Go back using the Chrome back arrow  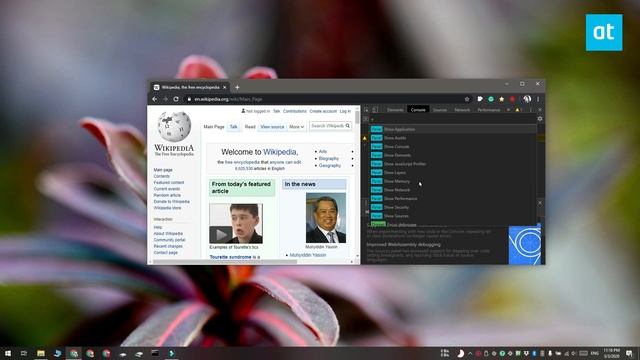pos(155,99)
